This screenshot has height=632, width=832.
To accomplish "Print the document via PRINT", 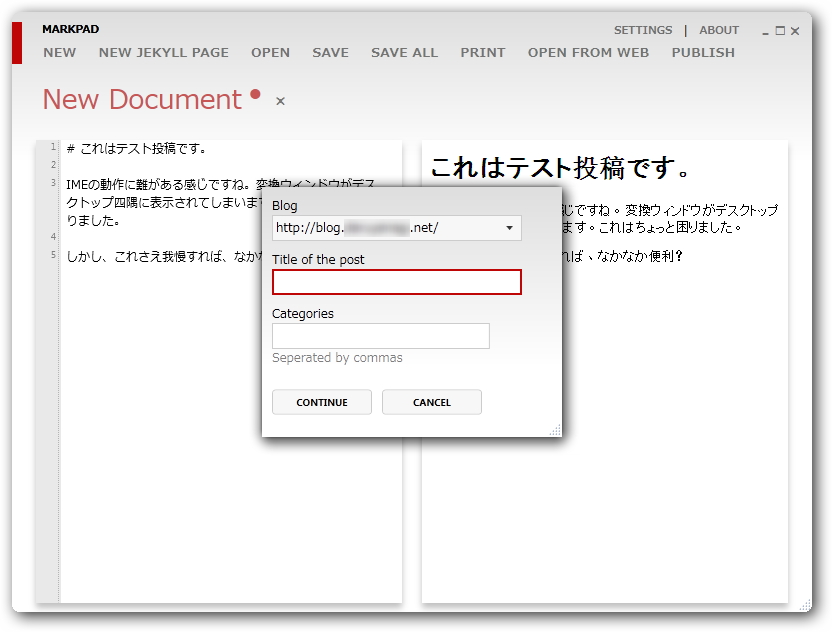I will pos(483,52).
